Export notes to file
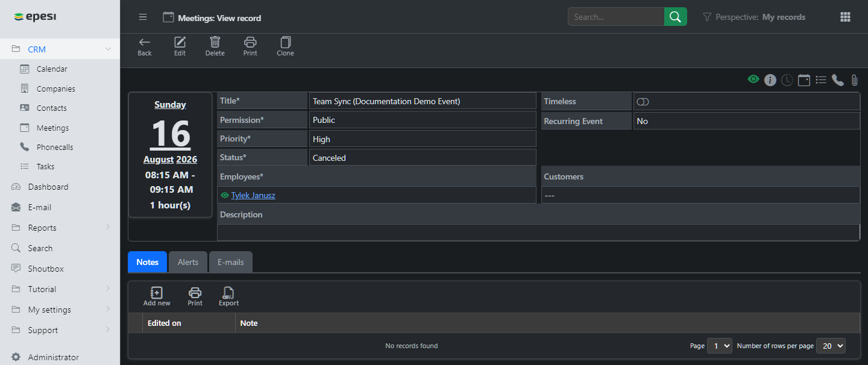This screenshot has height=365, width=868. tap(228, 296)
